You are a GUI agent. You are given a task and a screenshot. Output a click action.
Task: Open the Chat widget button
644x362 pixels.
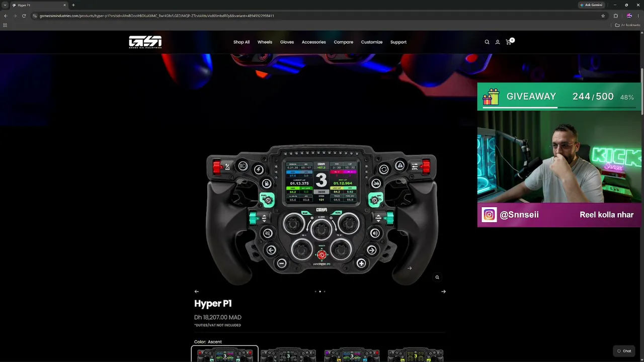point(624,351)
